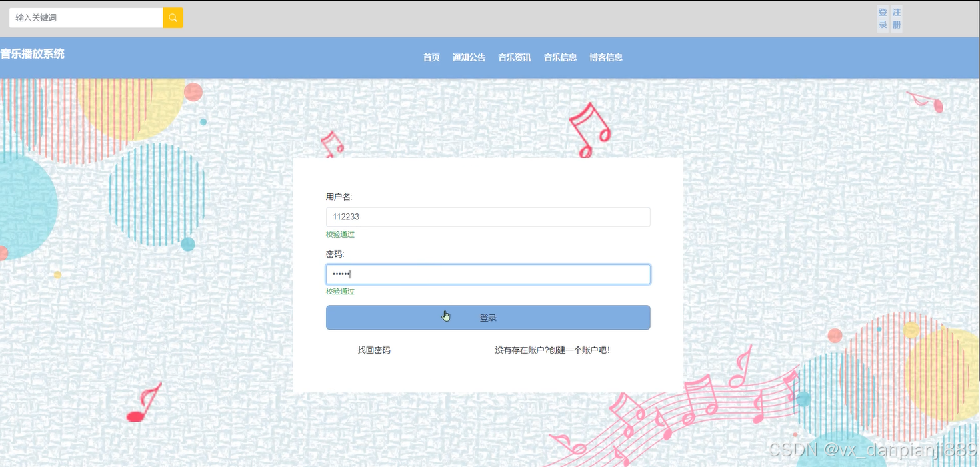Open 音乐信息 navigation item
This screenshot has width=980, height=467.
coord(560,57)
